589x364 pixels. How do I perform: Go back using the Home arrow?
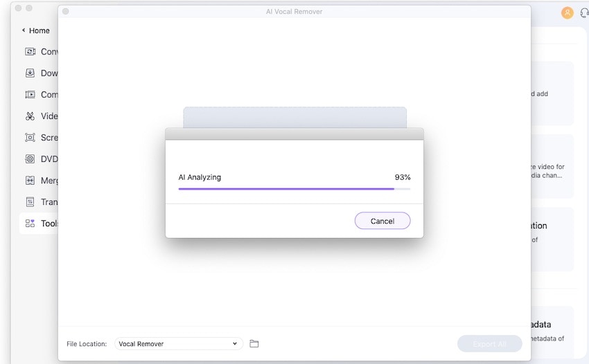(24, 30)
